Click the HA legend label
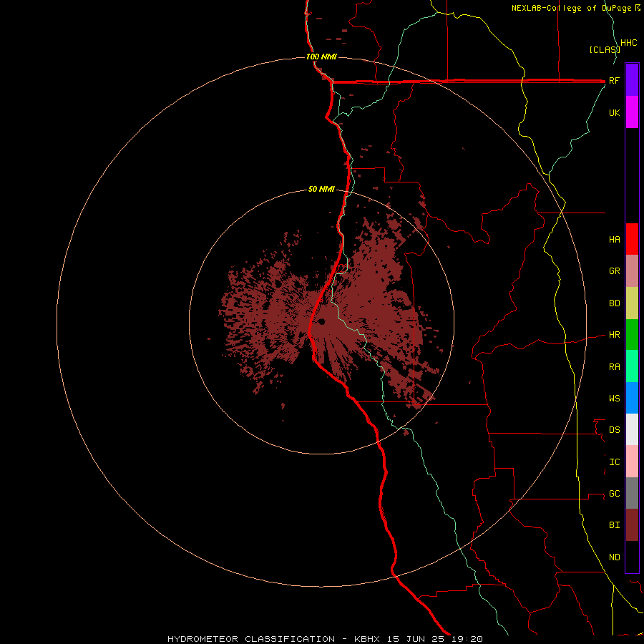Screen dimensions: 644x644 point(614,239)
